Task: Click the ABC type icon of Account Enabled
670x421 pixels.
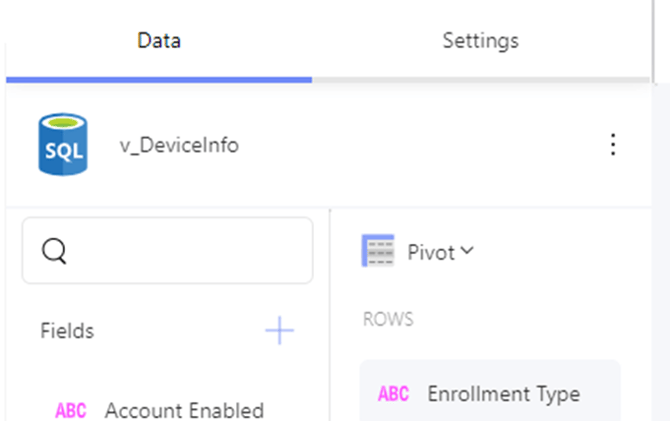Action: [x=71, y=411]
